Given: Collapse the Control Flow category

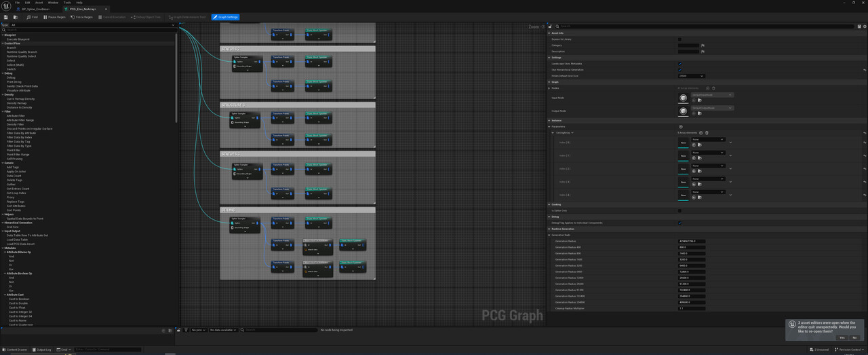Looking at the screenshot, I should tap(2, 43).
